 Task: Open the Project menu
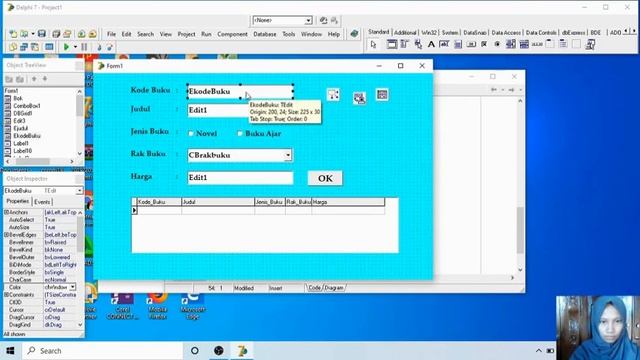(186, 34)
